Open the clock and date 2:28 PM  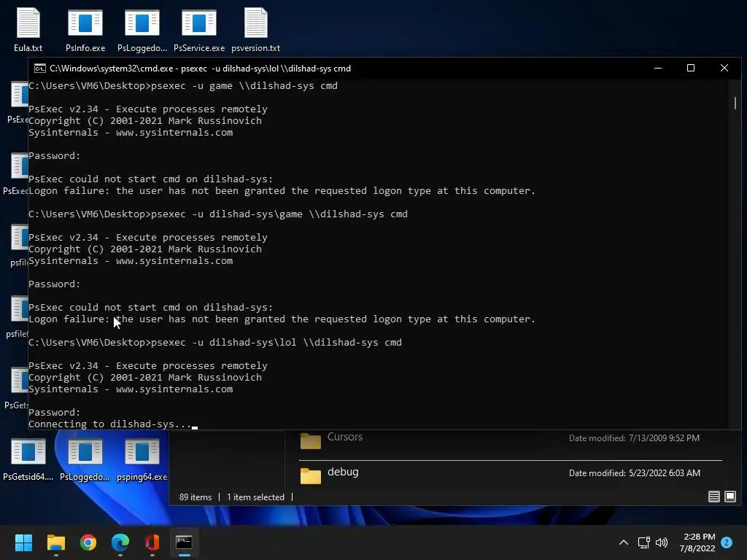[x=698, y=542]
